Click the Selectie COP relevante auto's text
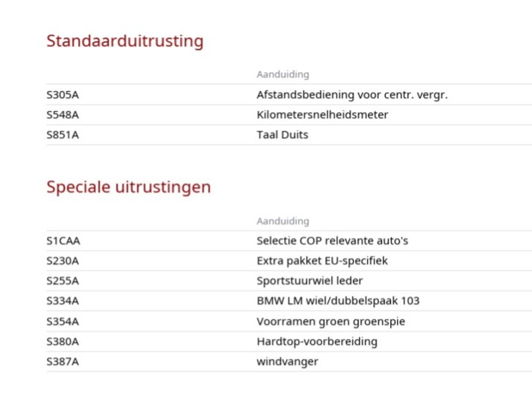The height and width of the screenshot is (398, 532). (332, 241)
